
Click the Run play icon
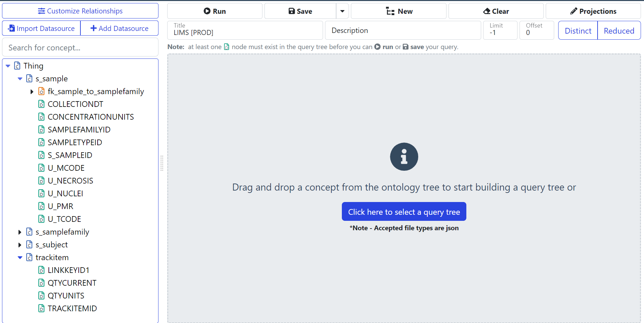(207, 11)
